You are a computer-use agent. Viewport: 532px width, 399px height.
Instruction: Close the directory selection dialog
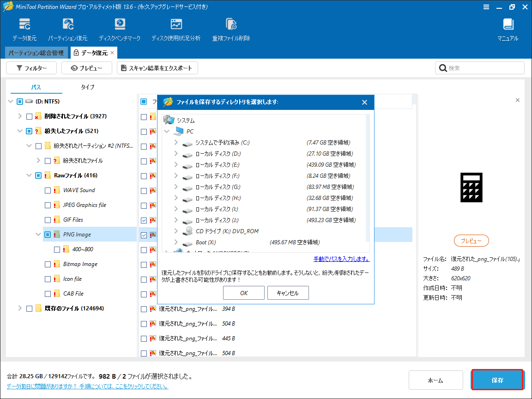(364, 102)
